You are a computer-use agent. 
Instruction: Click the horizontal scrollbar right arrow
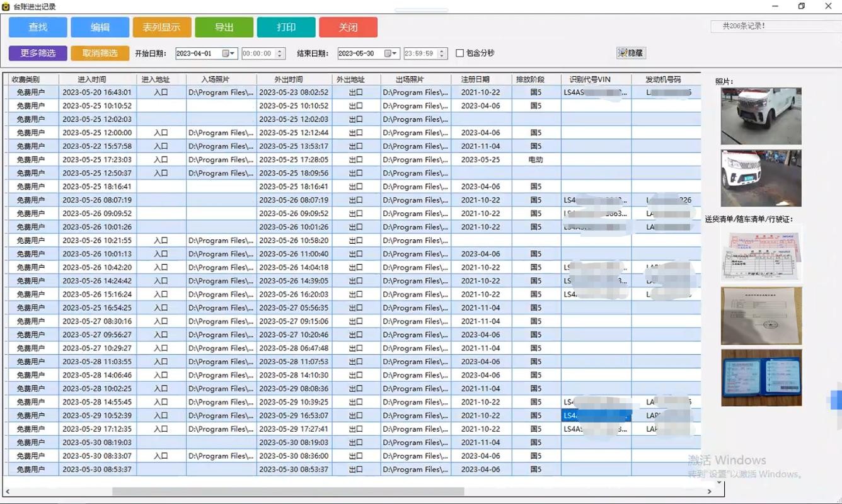point(710,491)
